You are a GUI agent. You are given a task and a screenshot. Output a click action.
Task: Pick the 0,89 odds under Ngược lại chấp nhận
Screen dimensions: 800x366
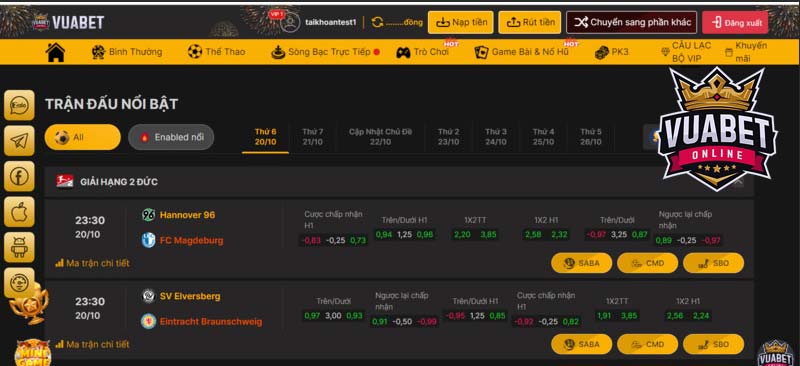click(x=664, y=240)
